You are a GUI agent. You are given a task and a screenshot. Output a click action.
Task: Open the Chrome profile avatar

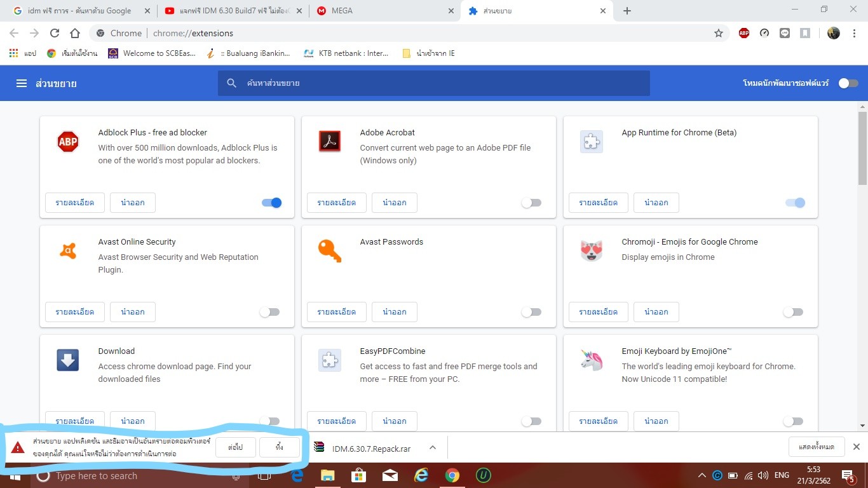point(834,33)
